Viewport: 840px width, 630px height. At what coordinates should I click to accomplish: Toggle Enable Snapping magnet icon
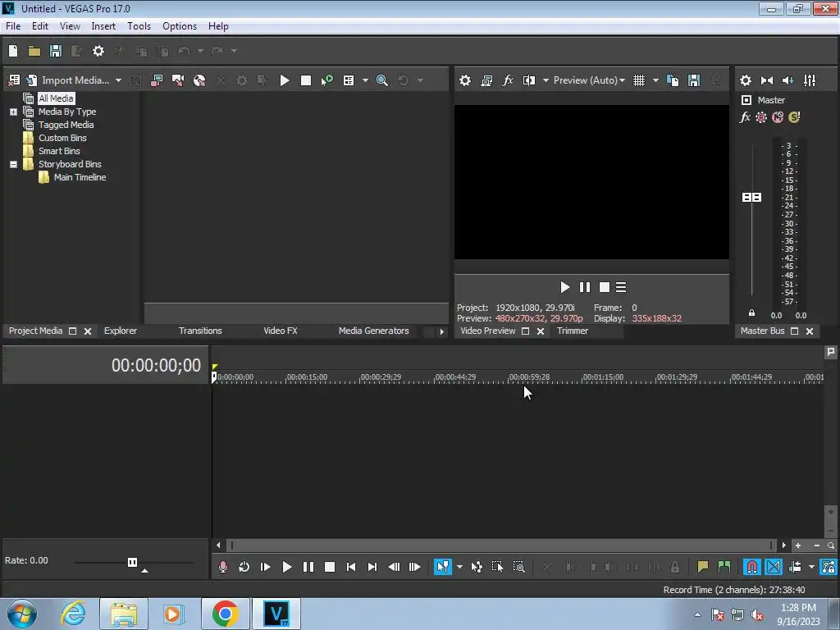752,567
